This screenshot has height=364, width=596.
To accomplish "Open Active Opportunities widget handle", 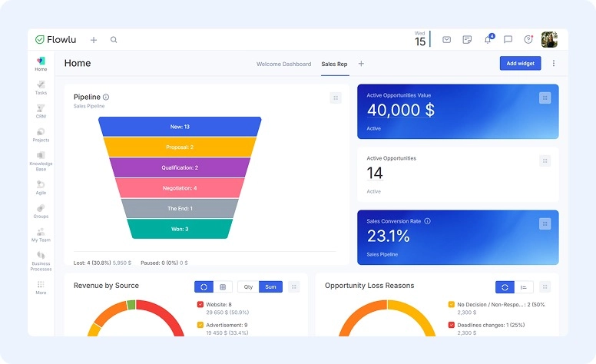I will (545, 160).
